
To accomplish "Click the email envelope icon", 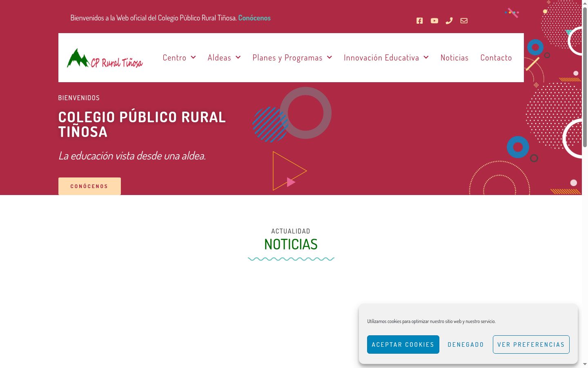I will (464, 21).
